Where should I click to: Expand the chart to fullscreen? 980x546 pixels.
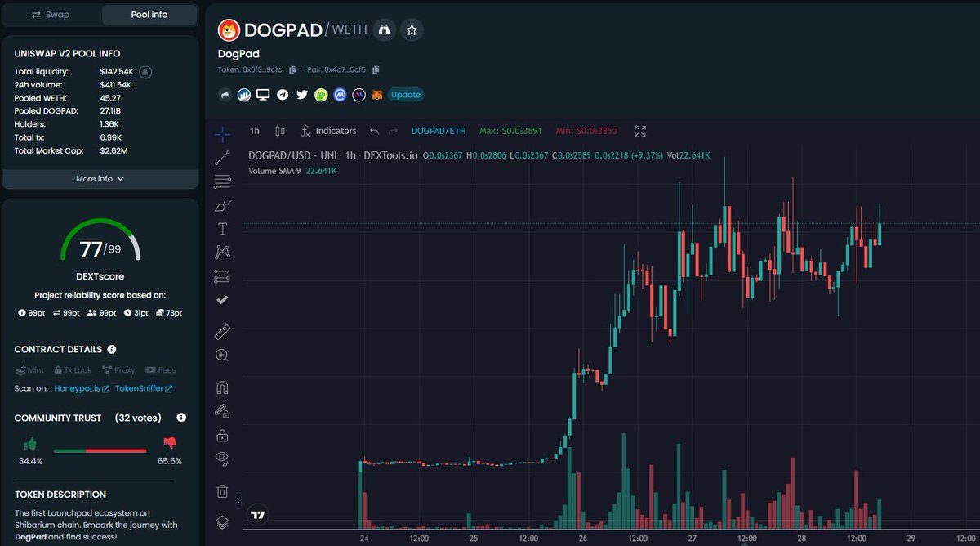point(639,131)
